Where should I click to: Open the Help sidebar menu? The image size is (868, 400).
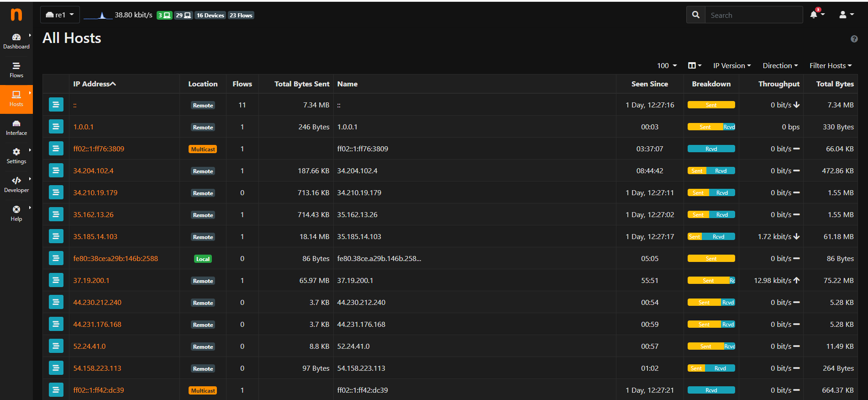tap(16, 213)
